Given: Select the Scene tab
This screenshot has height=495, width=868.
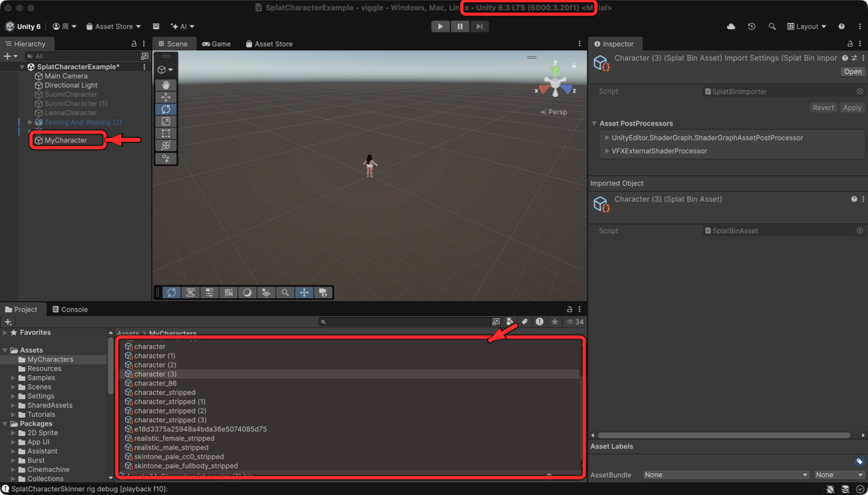Looking at the screenshot, I should point(173,44).
